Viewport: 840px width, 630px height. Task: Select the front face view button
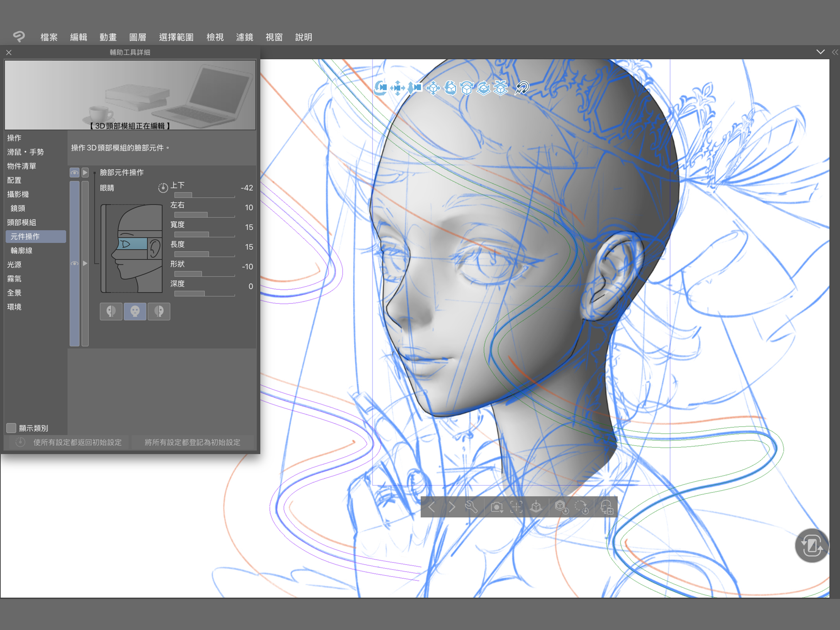click(135, 312)
